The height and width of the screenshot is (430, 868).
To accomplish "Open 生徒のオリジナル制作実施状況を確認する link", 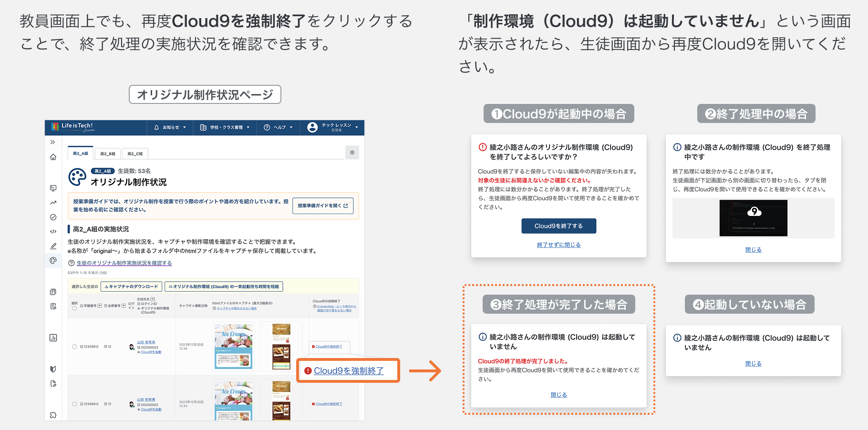I will 124,263.
